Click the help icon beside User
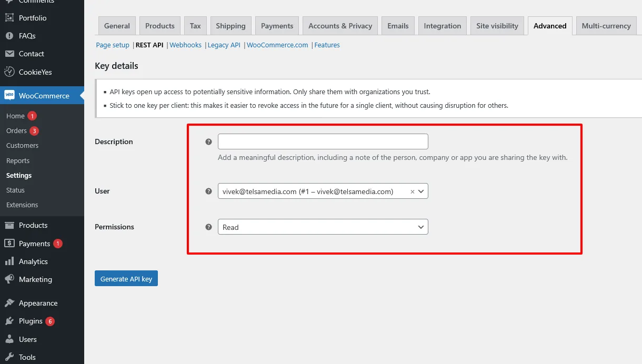 coord(208,191)
